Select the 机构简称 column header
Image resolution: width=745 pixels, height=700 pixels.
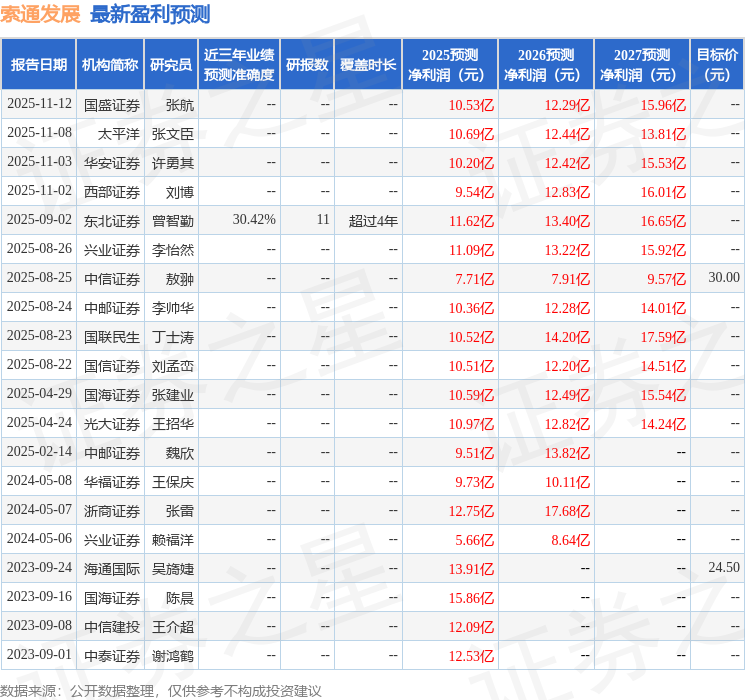coord(110,65)
